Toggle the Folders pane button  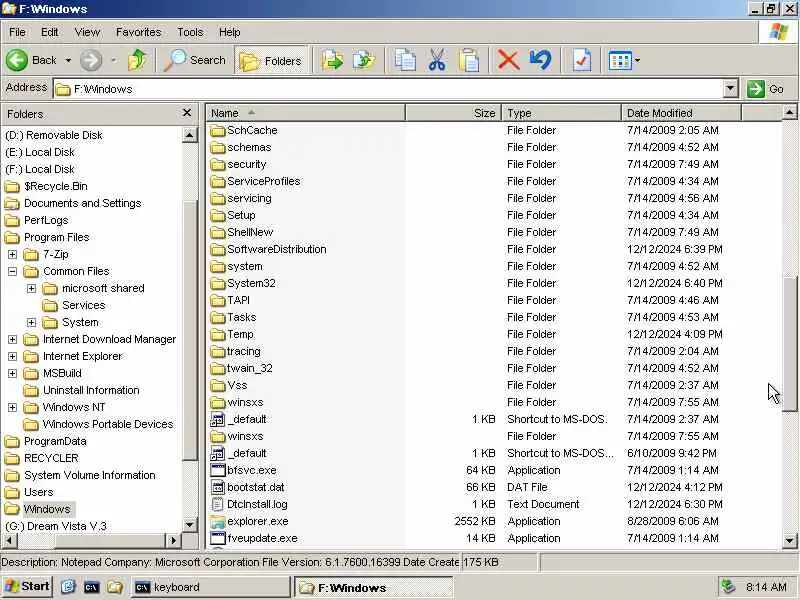(271, 61)
